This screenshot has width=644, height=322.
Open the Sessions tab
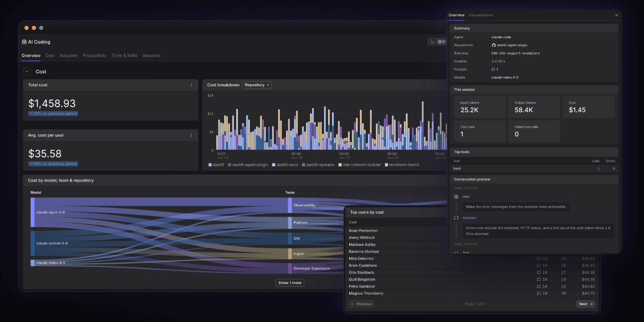pyautogui.click(x=151, y=55)
